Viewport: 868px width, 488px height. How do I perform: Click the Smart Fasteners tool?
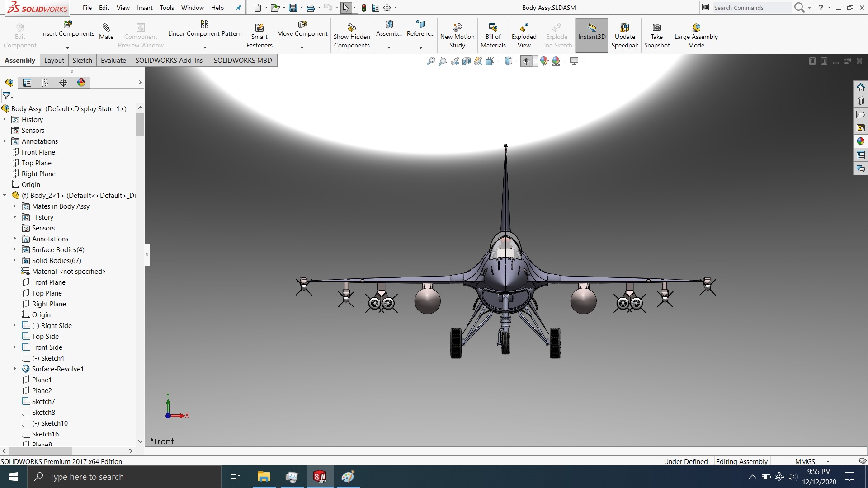[259, 36]
